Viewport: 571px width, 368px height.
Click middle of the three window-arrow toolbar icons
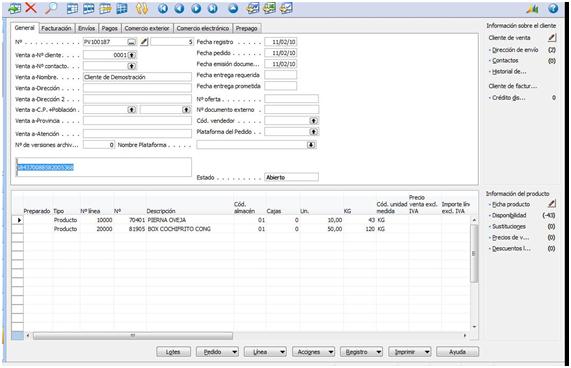tap(269, 8)
